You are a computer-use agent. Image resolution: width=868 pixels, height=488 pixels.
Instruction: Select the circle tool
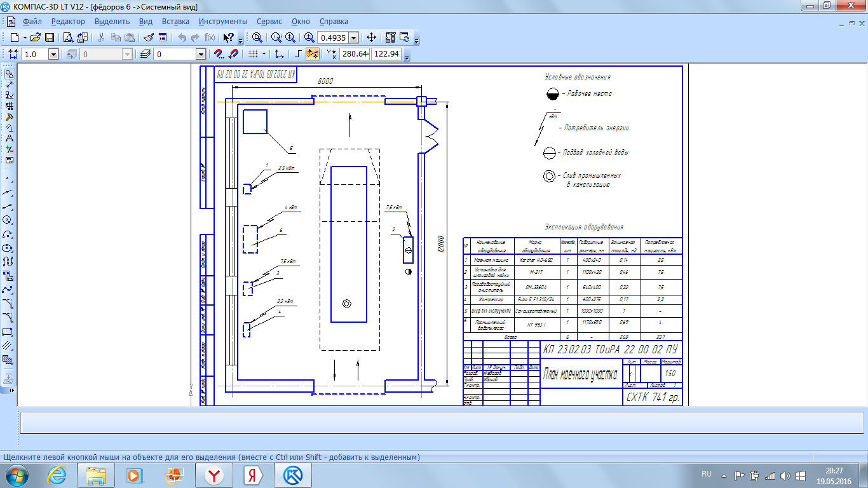coord(8,220)
